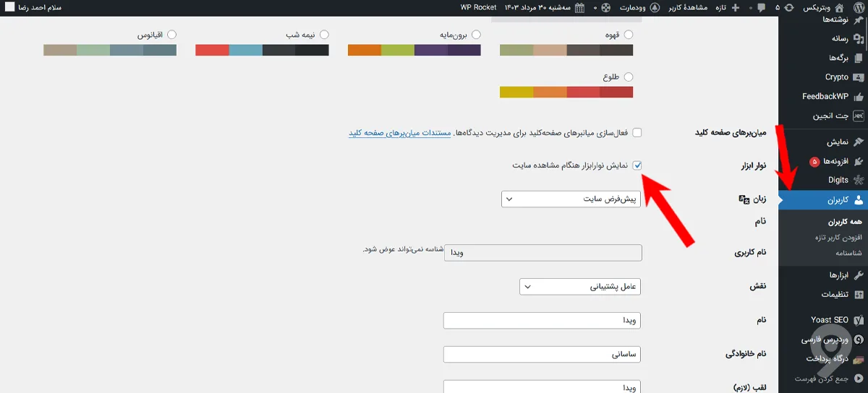
Task: Open the نقش role dropdown عامل پشتیبانی
Action: (x=580, y=287)
